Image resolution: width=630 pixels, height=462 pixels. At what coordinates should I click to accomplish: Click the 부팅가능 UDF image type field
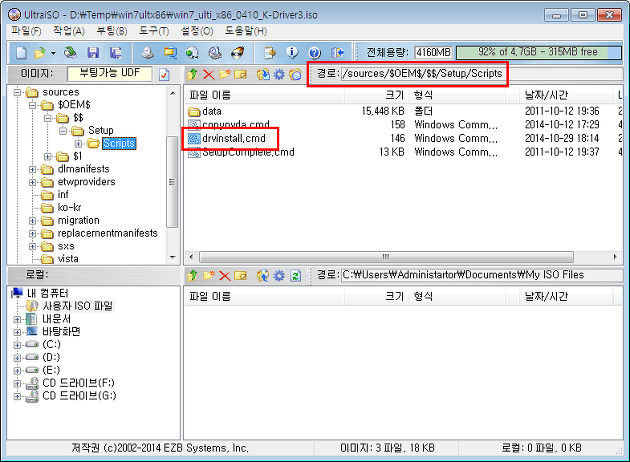point(110,74)
